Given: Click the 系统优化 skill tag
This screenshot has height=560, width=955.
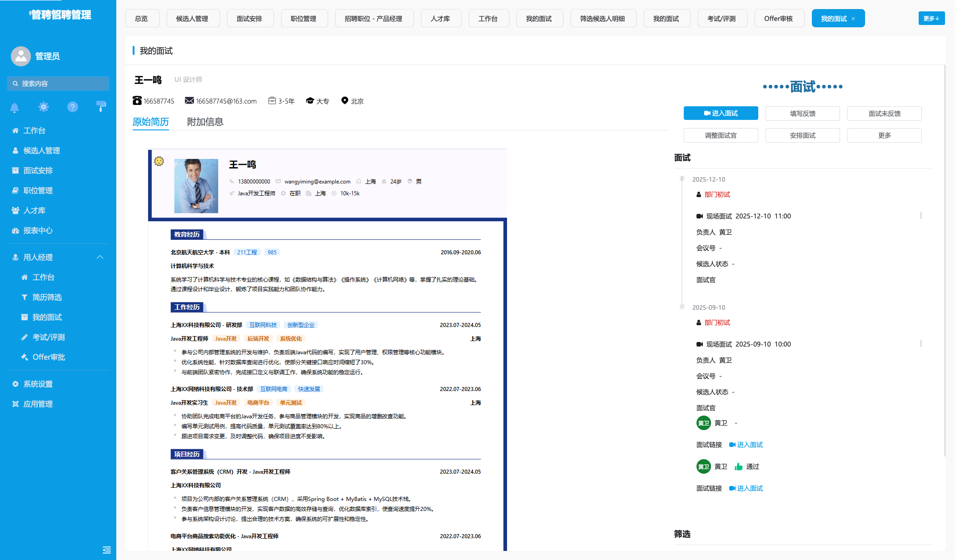Looking at the screenshot, I should point(291,339).
